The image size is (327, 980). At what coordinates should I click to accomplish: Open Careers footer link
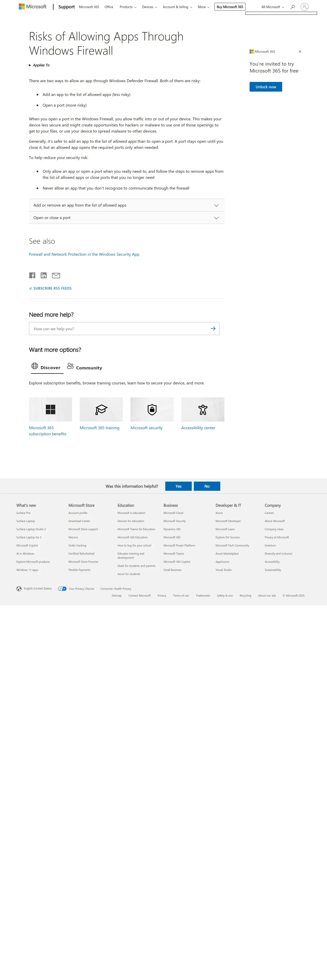pyautogui.click(x=269, y=513)
